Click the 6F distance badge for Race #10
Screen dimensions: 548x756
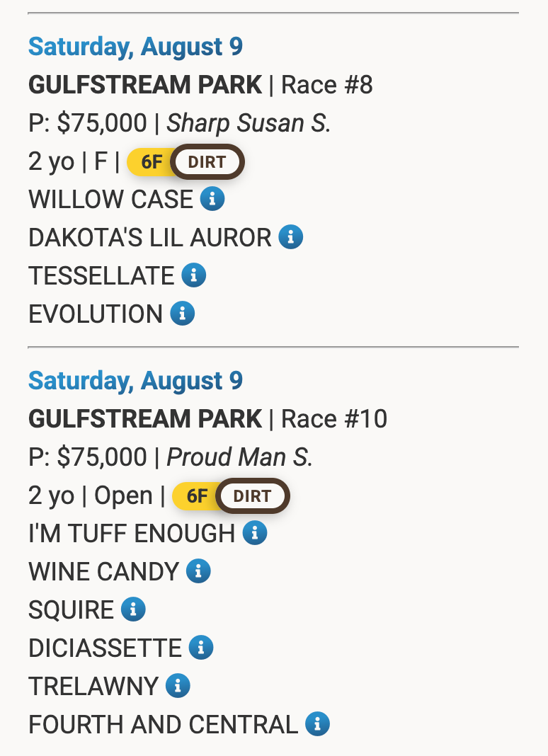click(x=195, y=496)
